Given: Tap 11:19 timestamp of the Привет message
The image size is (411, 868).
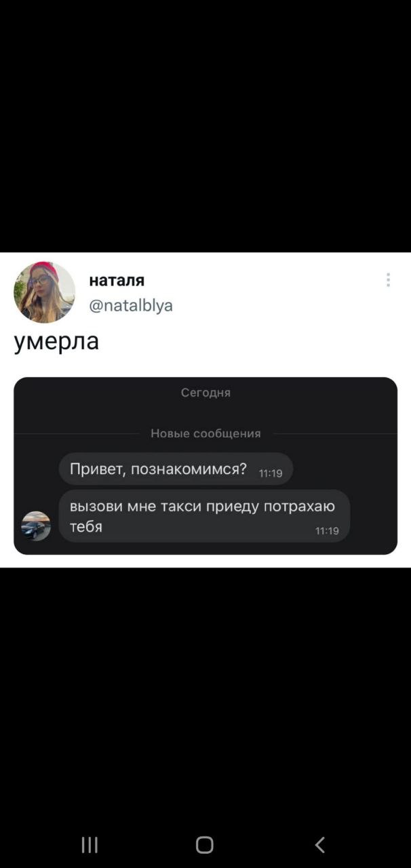Looking at the screenshot, I should tap(271, 473).
